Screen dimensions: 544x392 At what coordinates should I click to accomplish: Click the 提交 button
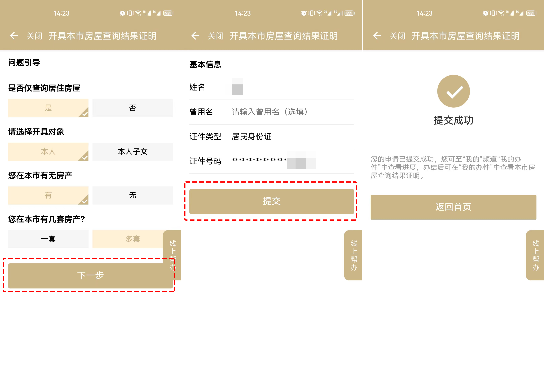tap(272, 201)
